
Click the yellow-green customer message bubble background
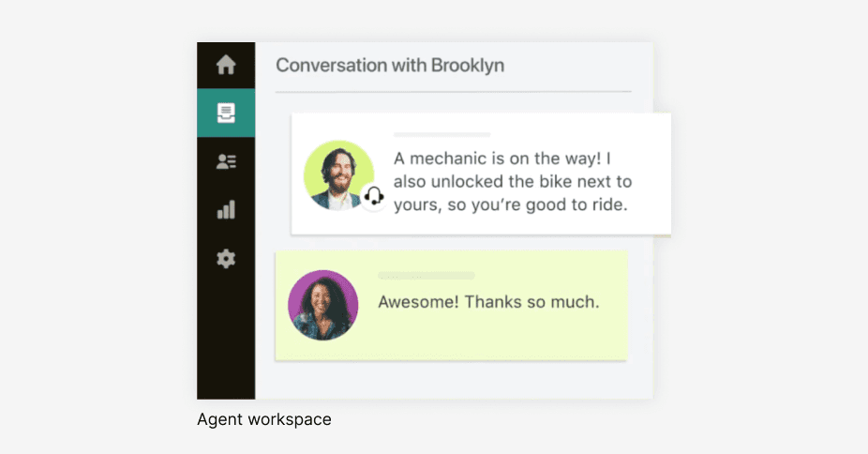[562, 338]
